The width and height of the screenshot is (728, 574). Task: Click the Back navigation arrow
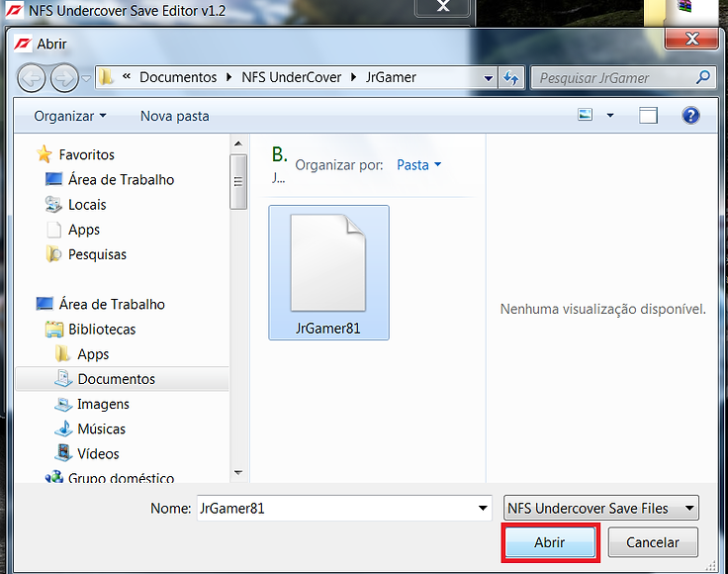pyautogui.click(x=31, y=78)
